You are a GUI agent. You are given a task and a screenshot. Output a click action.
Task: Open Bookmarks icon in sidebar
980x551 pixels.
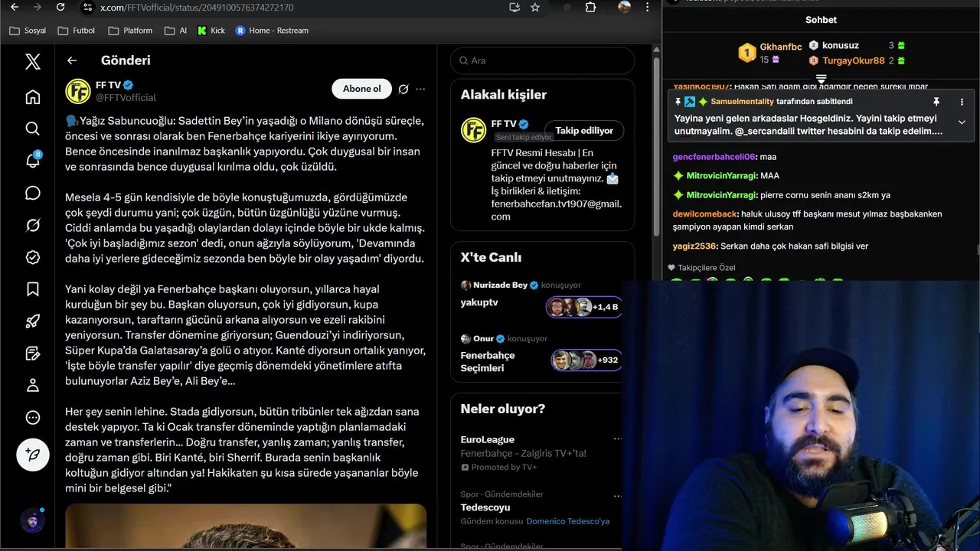[x=32, y=289]
